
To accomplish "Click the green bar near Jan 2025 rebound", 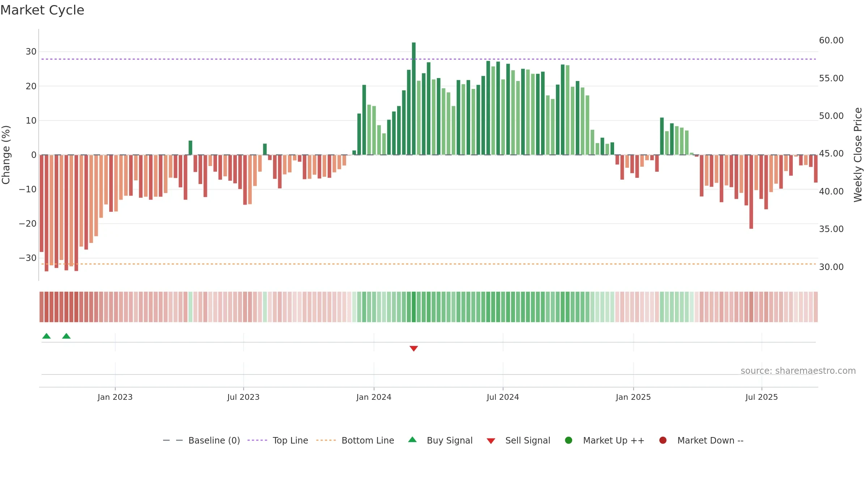I will click(x=662, y=136).
